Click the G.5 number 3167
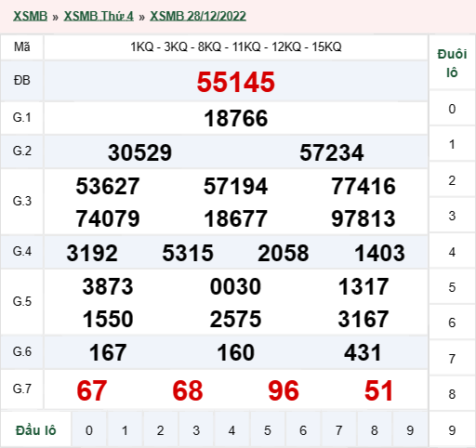This screenshot has width=476, height=448. click(x=364, y=319)
